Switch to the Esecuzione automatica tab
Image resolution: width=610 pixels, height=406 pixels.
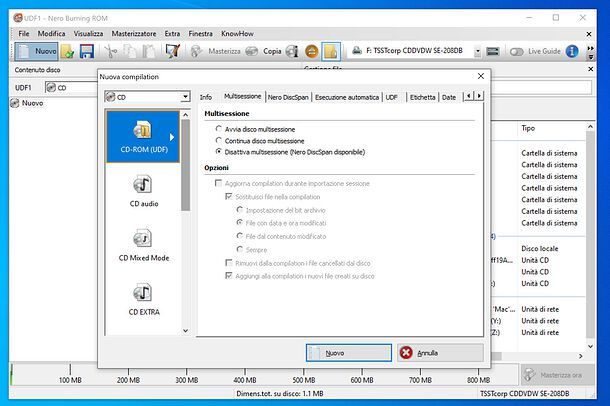tap(347, 97)
